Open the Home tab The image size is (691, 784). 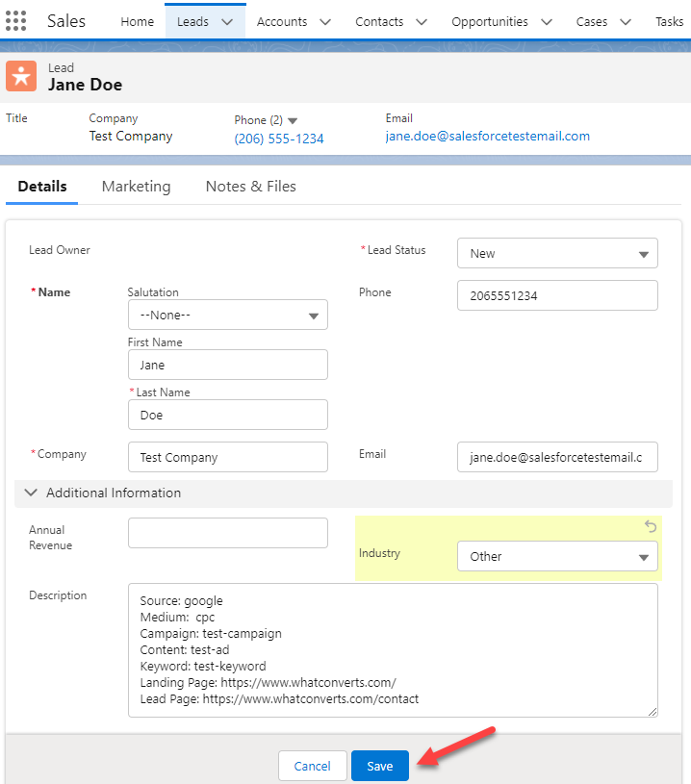137,21
